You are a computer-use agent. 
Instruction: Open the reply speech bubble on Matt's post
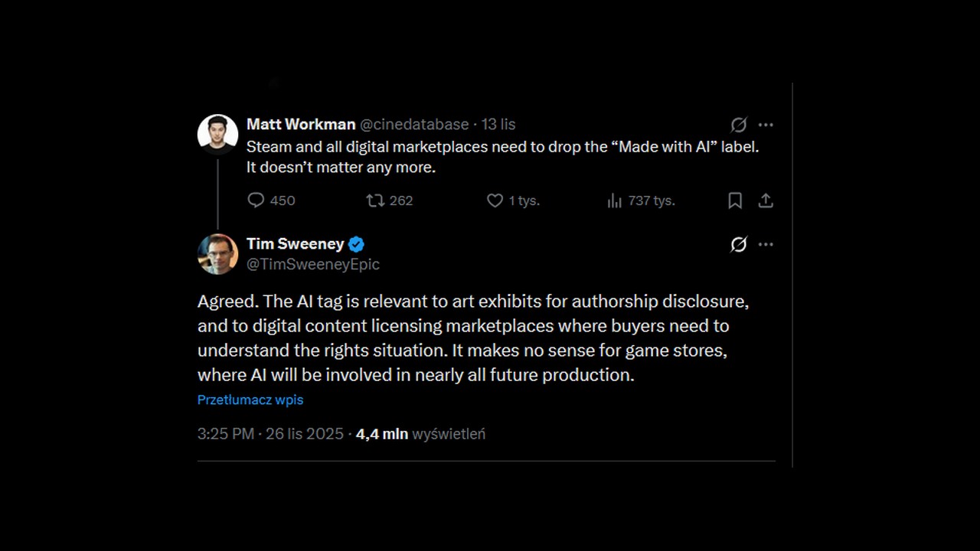(x=256, y=200)
